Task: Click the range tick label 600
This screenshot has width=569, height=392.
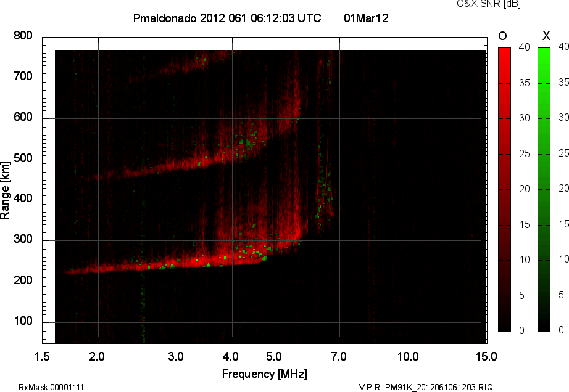Action: [23, 117]
